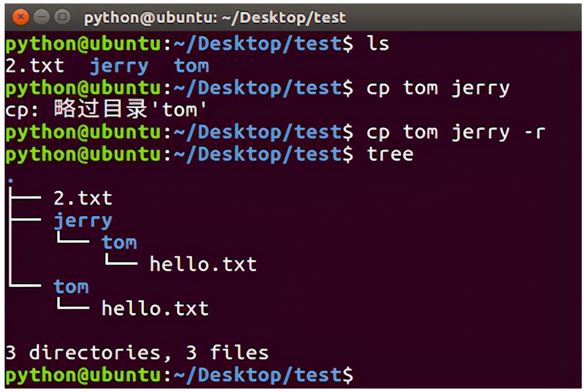Screen dimensions: 584x392
Task: Click the window title python@ubuntu: ~/Desktop/test
Action: click(x=215, y=17)
